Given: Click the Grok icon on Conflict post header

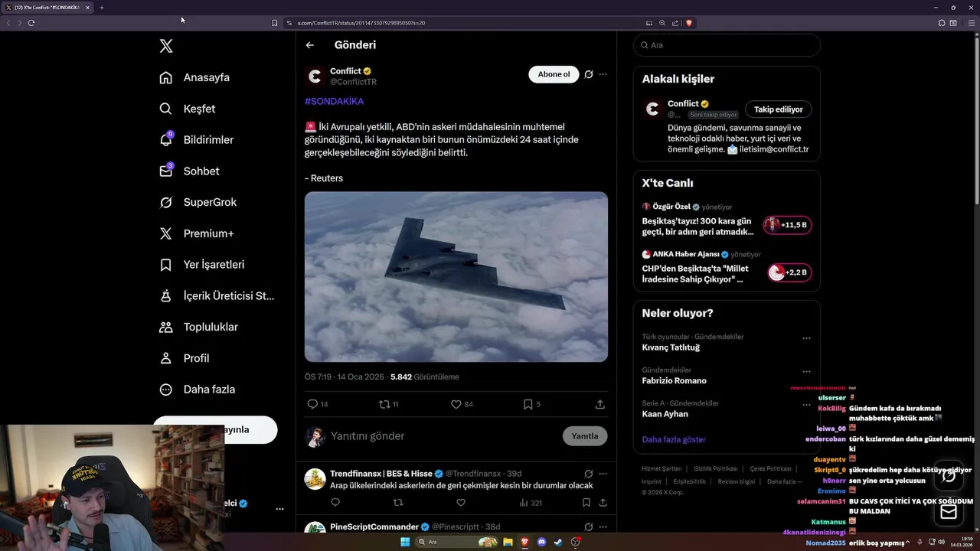Looking at the screenshot, I should pyautogui.click(x=589, y=74).
